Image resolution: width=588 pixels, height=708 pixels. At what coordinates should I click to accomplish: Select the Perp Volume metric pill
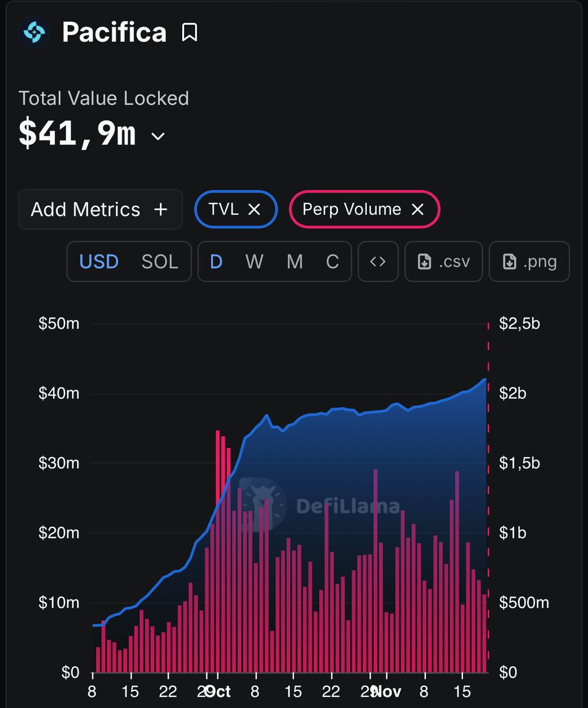pos(364,209)
